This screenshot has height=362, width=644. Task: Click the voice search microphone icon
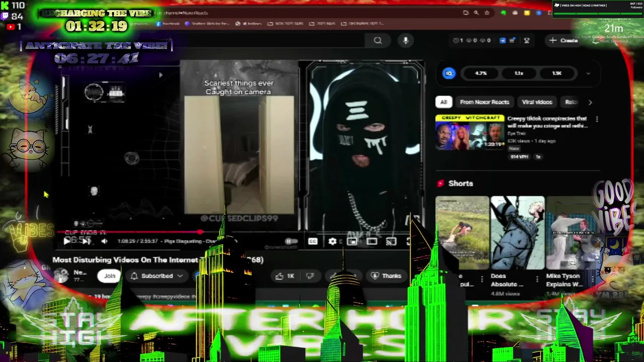tap(406, 40)
